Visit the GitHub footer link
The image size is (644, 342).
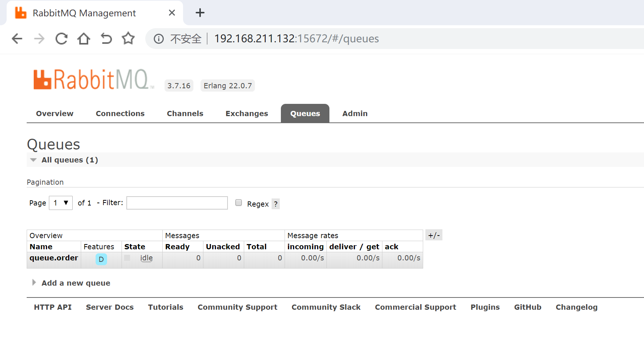[x=528, y=307]
